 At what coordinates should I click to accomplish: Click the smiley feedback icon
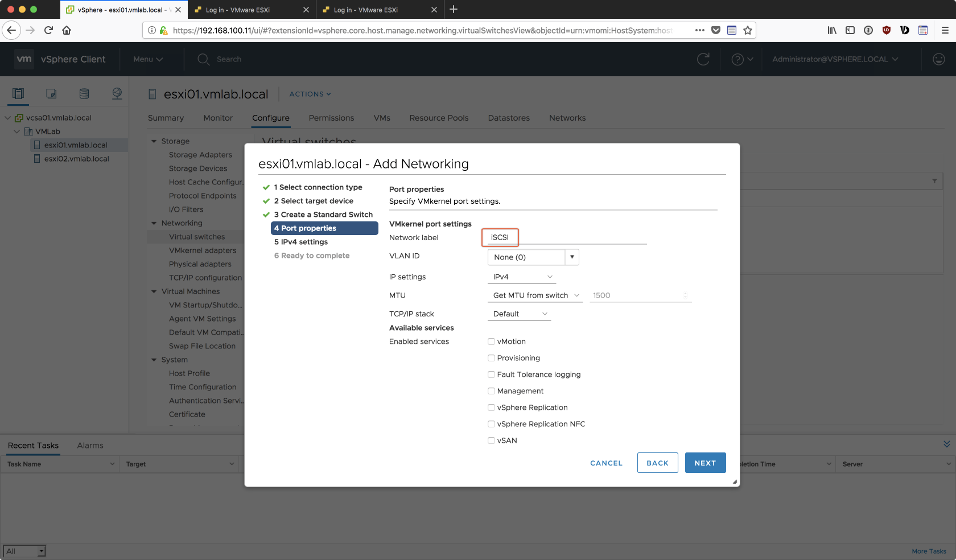pyautogui.click(x=939, y=59)
